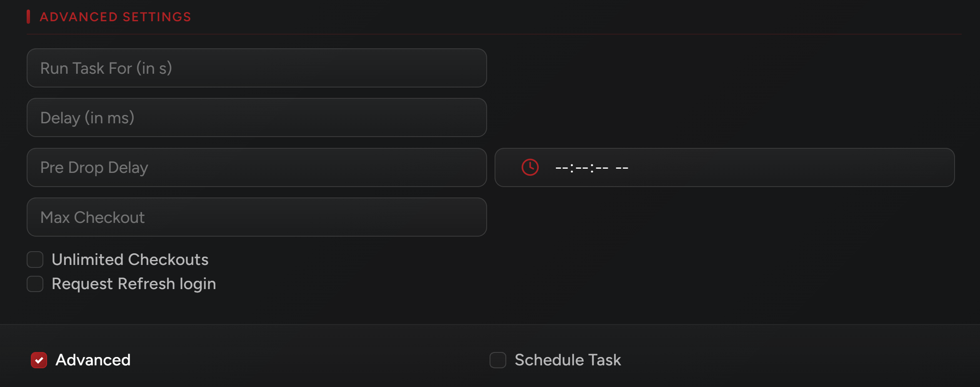Viewport: 980px width, 387px height.
Task: Click the red clock icon
Action: [530, 167]
